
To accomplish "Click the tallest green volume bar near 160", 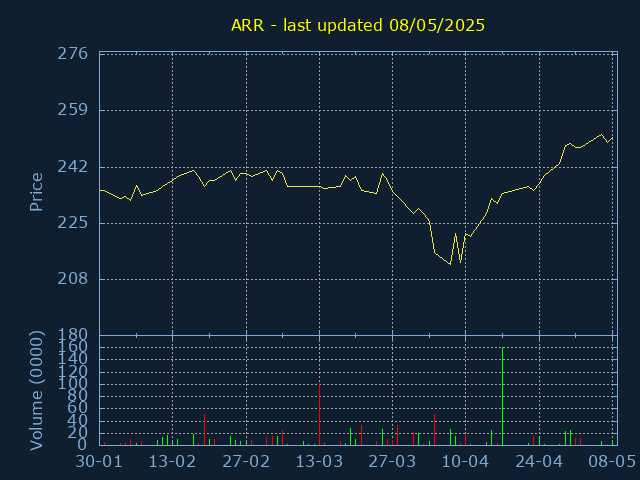I will click(502, 396).
